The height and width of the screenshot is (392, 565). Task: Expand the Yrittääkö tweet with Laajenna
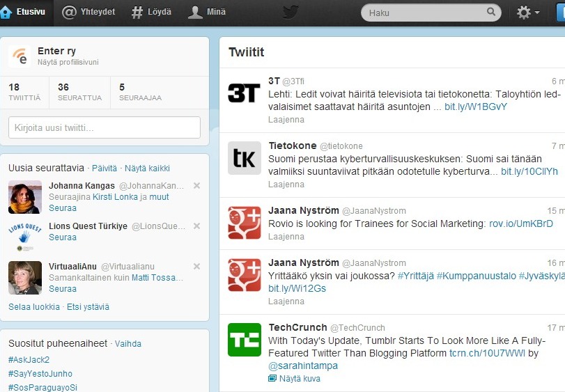click(x=286, y=301)
